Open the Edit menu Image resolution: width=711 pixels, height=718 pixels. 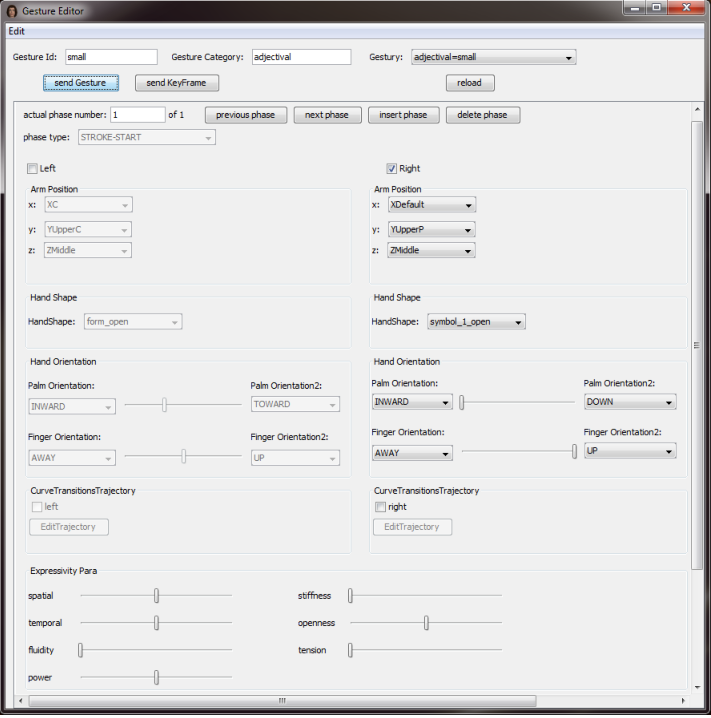(16, 31)
